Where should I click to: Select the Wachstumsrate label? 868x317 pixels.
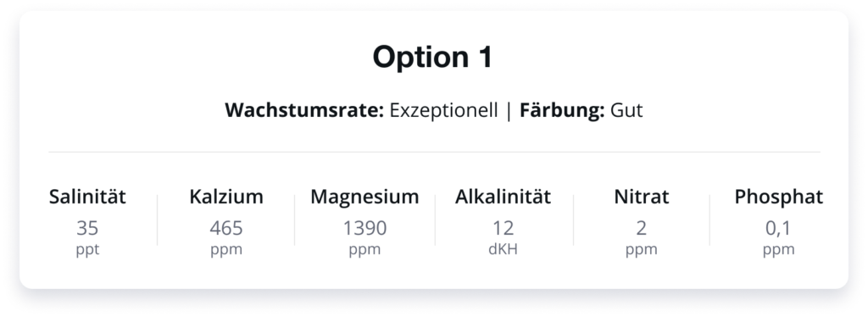click(304, 110)
